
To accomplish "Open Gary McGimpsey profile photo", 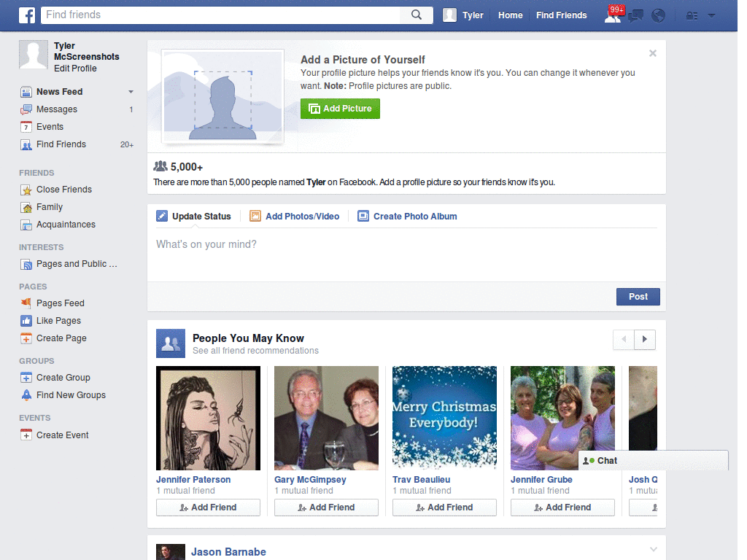I will (326, 418).
